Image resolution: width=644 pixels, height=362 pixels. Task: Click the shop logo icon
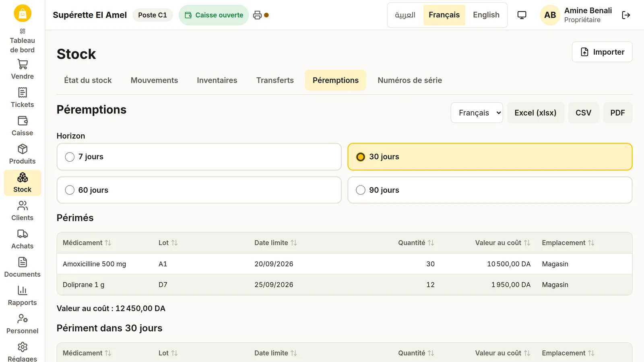(23, 13)
